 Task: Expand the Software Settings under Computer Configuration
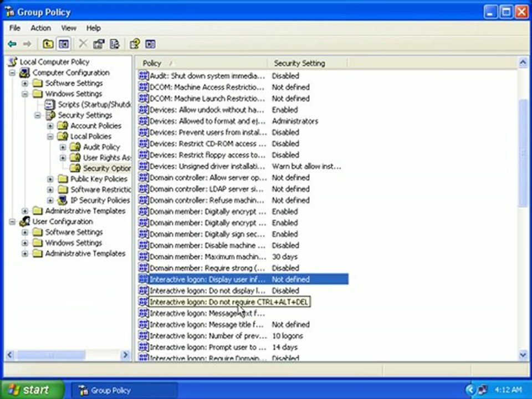pos(25,83)
